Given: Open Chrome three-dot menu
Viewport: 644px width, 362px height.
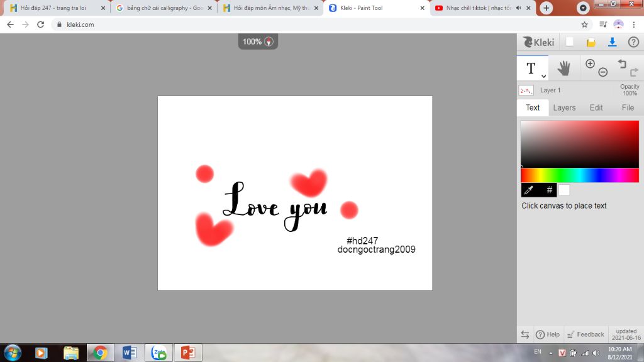Looking at the screenshot, I should [634, 25].
